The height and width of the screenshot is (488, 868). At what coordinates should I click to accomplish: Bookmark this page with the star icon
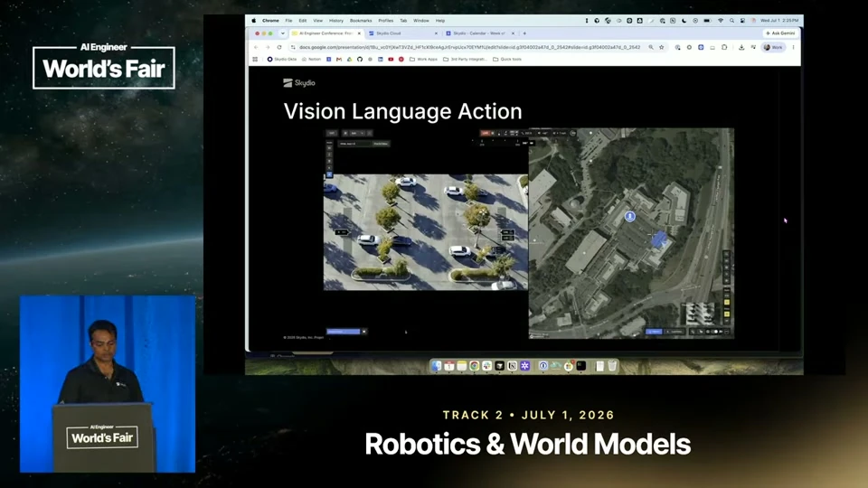click(x=662, y=47)
